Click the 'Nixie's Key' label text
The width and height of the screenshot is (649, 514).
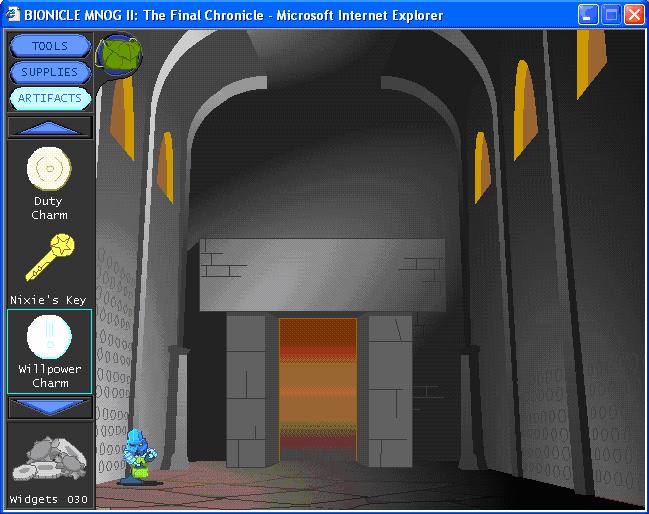[x=48, y=300]
